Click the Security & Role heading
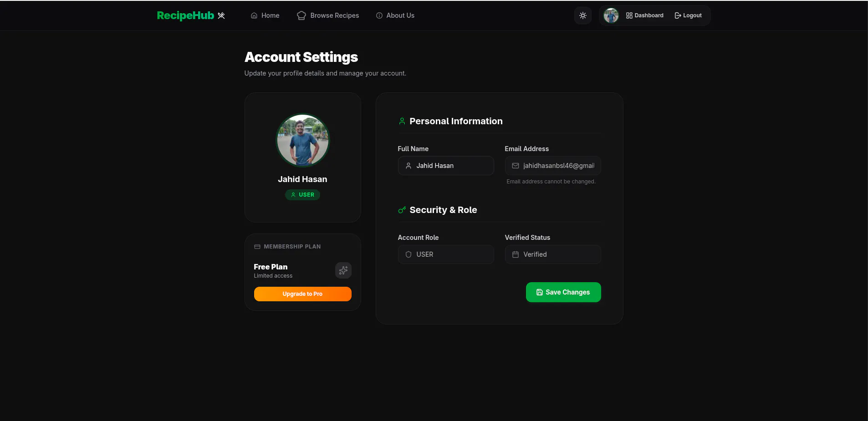This screenshot has height=421, width=868. (x=444, y=210)
